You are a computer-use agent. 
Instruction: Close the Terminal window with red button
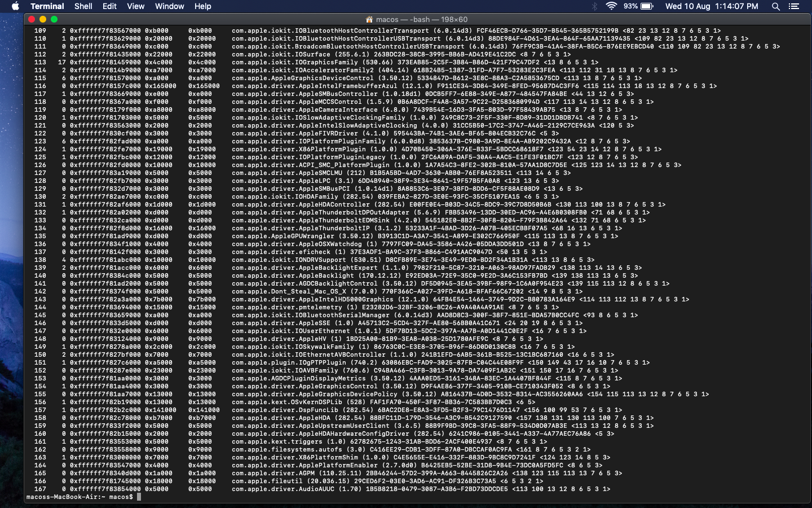click(x=32, y=19)
